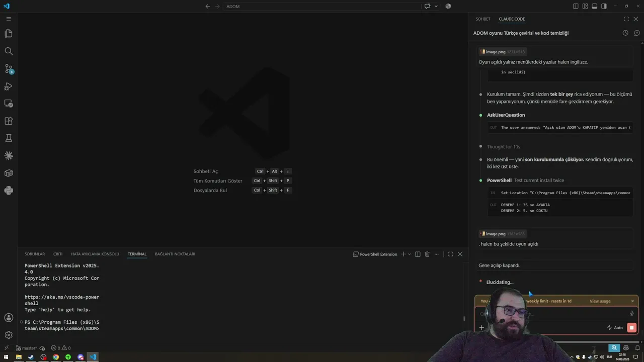
Task: Open the first image.png attachment
Action: (x=502, y=52)
